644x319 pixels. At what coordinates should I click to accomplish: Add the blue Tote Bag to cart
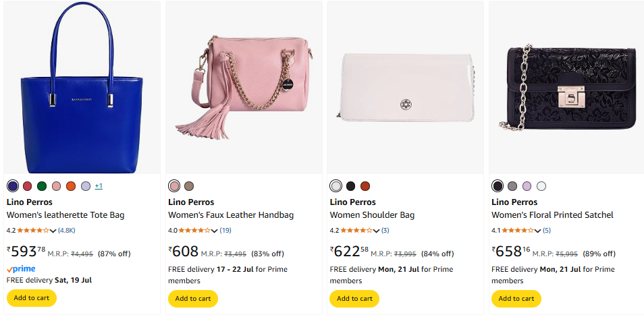[31, 298]
